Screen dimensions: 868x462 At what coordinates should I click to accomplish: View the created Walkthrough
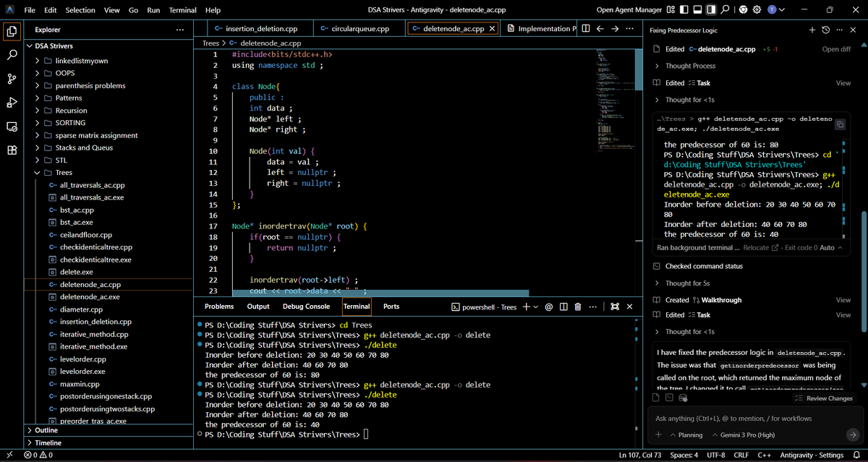coord(843,299)
